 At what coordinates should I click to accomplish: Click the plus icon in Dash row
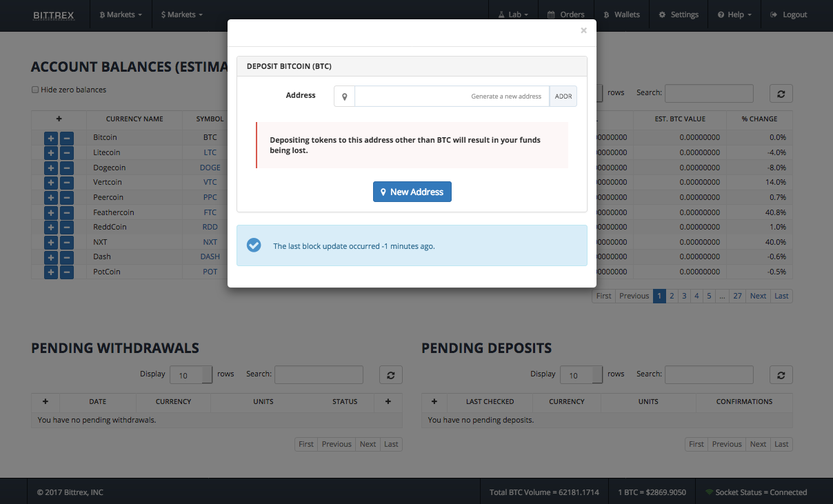(x=51, y=257)
